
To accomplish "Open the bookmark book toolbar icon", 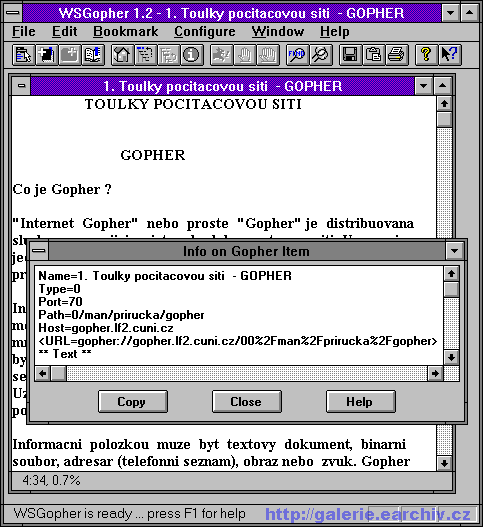I will point(93,55).
